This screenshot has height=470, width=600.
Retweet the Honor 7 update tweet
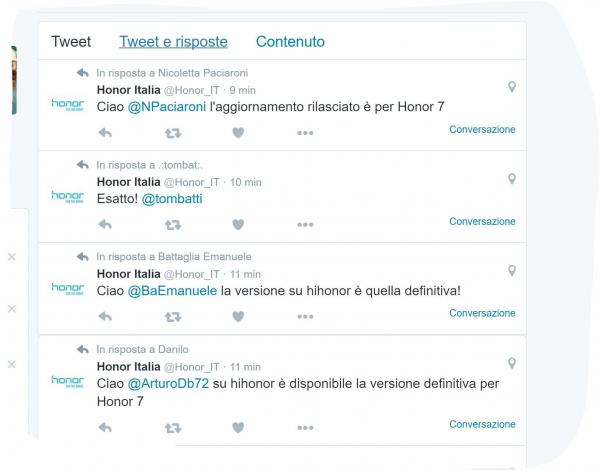click(x=173, y=133)
